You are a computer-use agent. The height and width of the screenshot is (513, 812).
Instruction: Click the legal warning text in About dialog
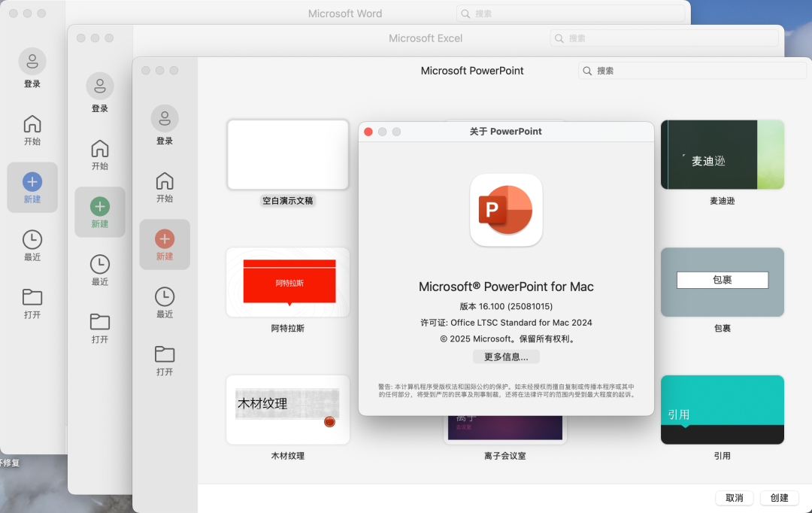[x=506, y=390]
